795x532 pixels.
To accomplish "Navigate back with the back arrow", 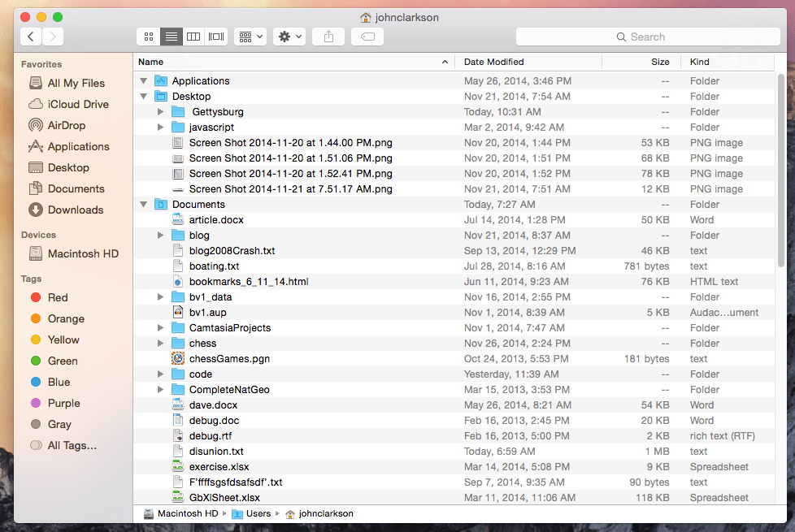I will [x=30, y=36].
